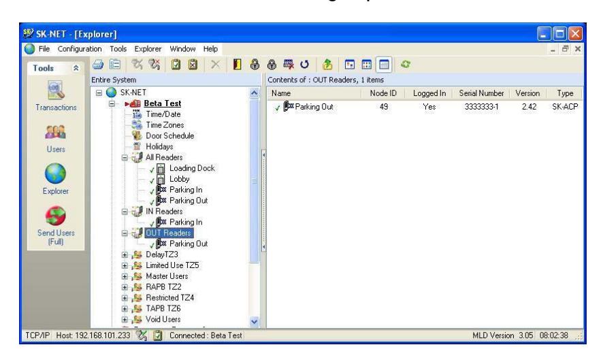Click the disconnect plug icon with red X
Viewport: 603px width, 364px height.
point(154,64)
